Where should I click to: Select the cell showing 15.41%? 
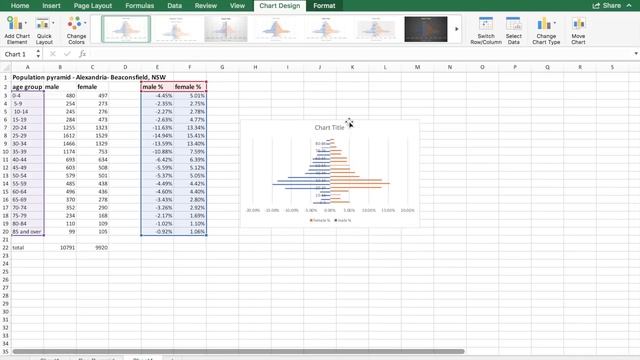pos(190,136)
